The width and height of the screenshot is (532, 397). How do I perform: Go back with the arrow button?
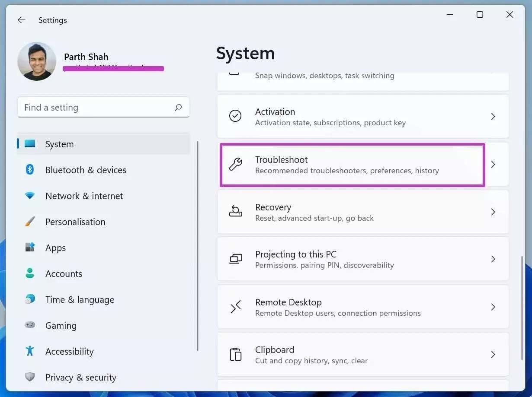21,20
